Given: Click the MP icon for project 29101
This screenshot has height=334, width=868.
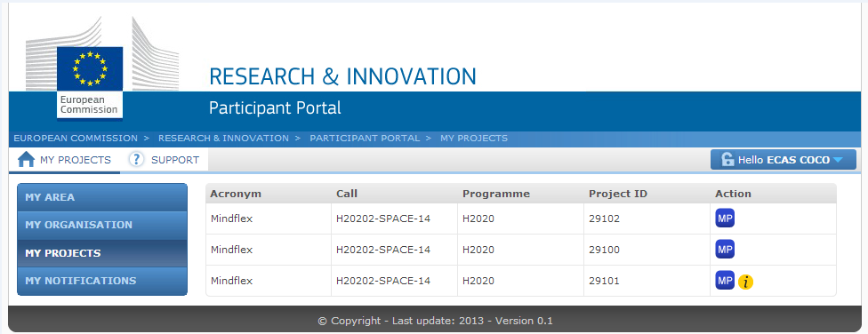Looking at the screenshot, I should (x=725, y=281).
